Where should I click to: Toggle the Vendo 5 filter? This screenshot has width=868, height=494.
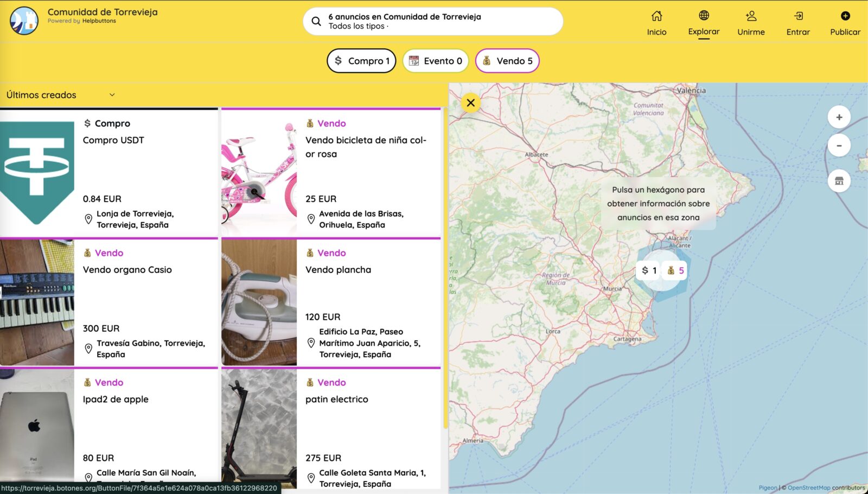click(x=507, y=61)
